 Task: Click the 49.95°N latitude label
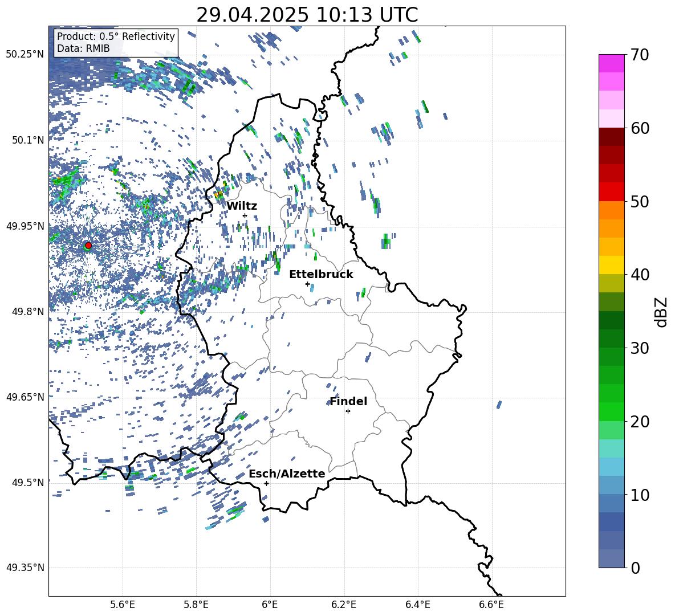click(25, 226)
